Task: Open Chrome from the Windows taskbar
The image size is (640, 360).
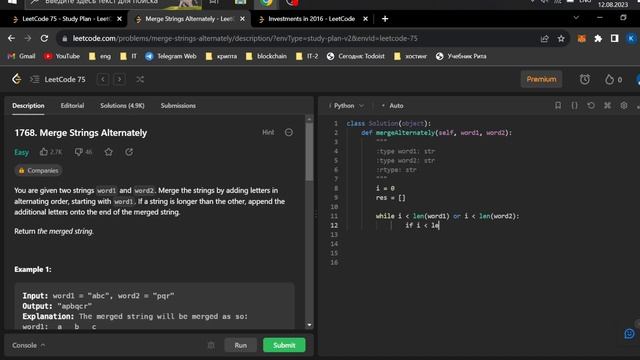Action: click(x=266, y=3)
